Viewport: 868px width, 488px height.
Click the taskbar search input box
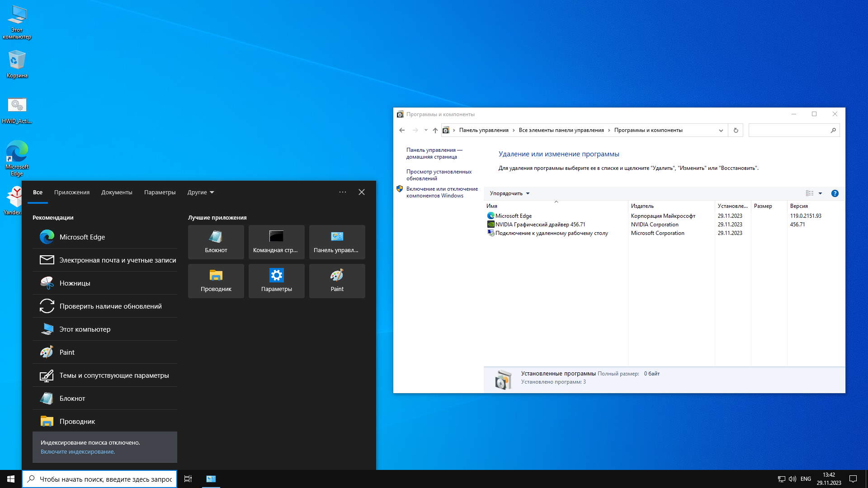pos(105,479)
